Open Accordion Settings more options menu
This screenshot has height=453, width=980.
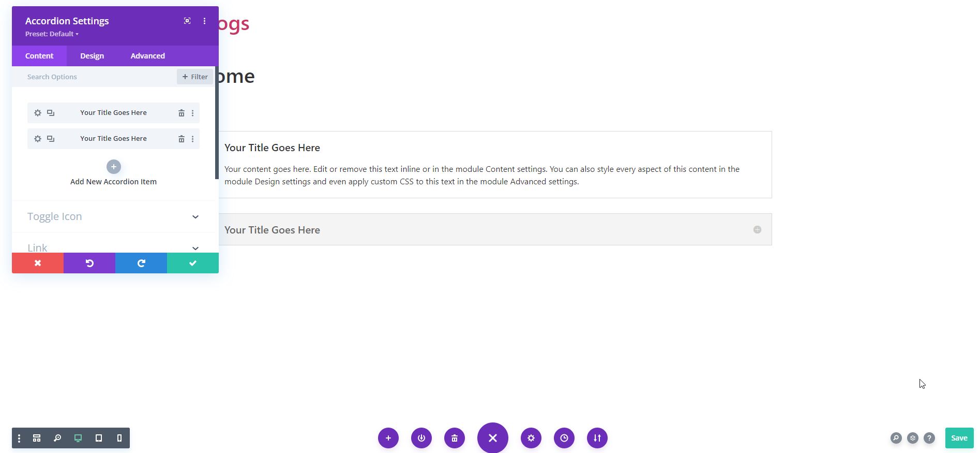pos(204,21)
